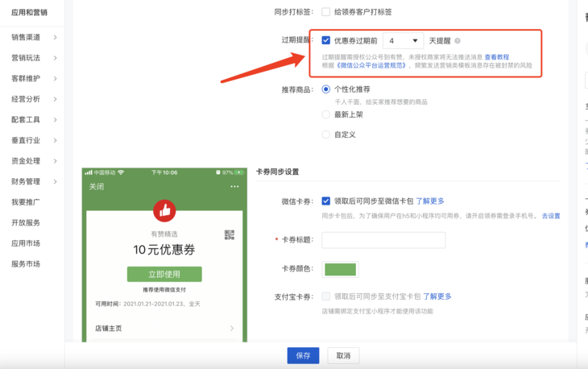Open 应用市场 in sidebar
This screenshot has width=588, height=369.
(26, 243)
